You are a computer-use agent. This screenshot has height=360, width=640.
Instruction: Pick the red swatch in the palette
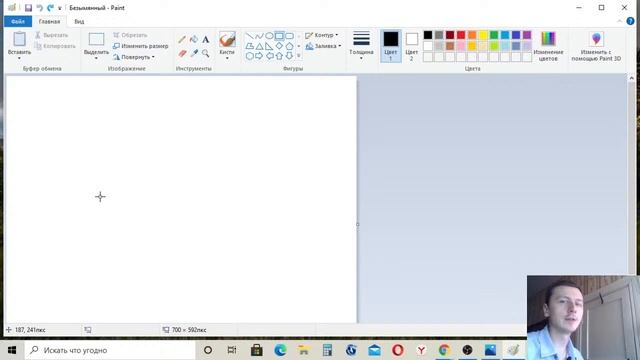click(461, 35)
